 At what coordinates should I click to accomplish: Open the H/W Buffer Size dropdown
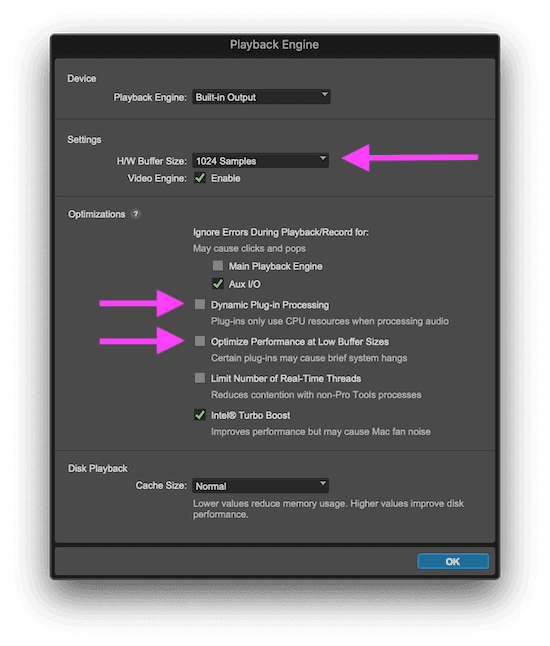tap(260, 161)
